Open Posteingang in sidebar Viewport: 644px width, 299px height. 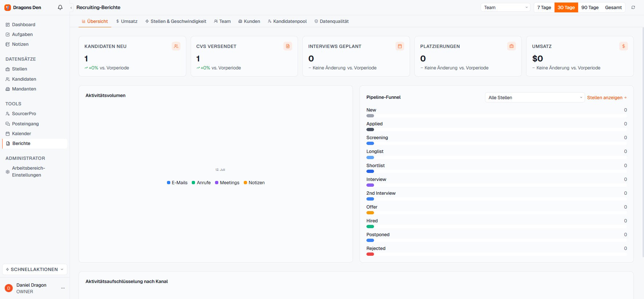(35, 124)
